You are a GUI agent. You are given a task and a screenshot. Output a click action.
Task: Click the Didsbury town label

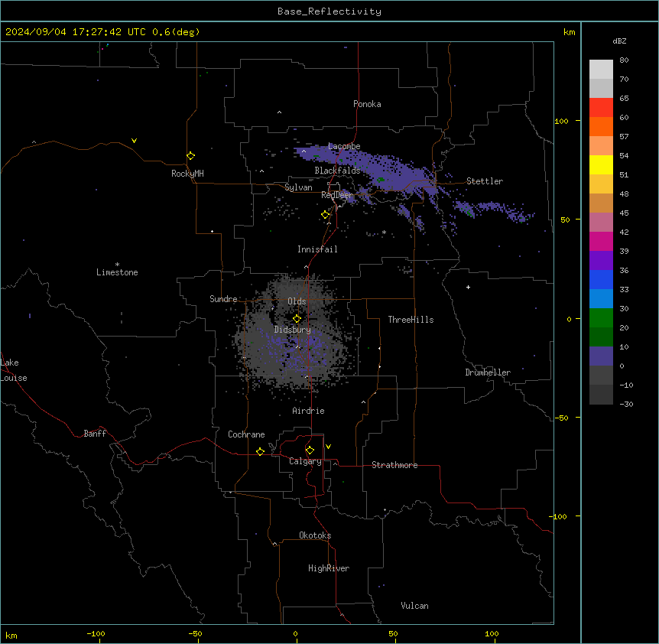293,330
